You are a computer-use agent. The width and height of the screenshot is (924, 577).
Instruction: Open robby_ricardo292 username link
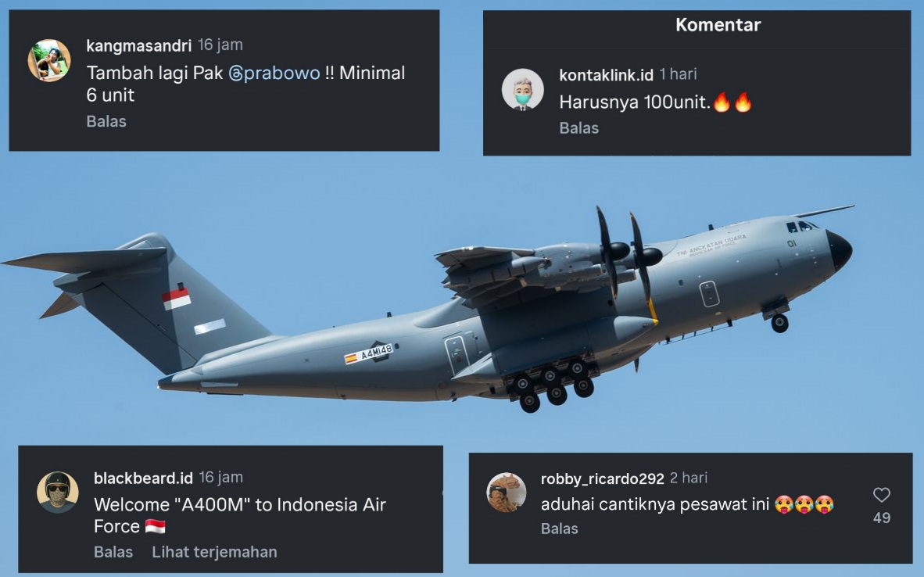pos(602,478)
